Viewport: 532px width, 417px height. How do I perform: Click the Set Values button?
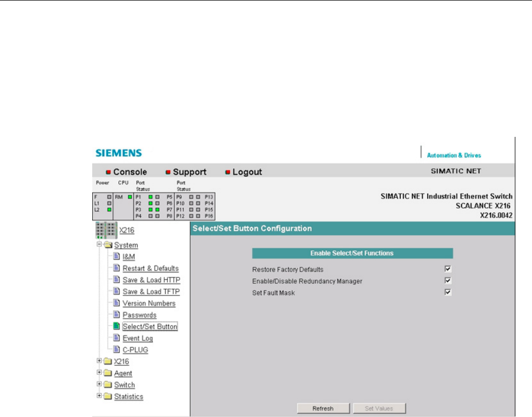click(379, 408)
